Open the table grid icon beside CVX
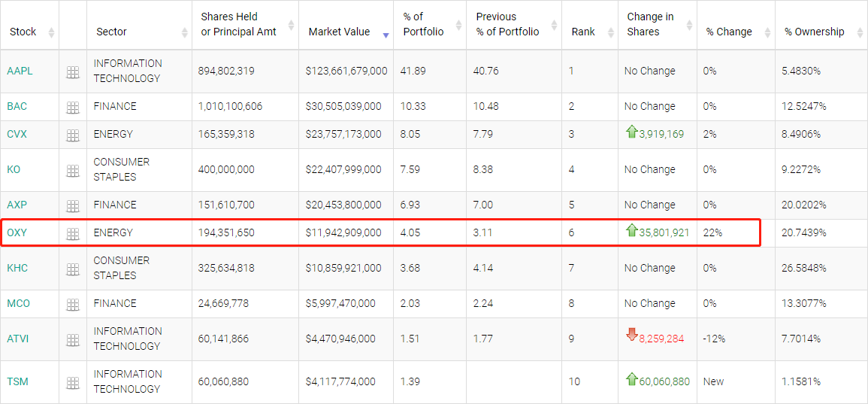868x404 pixels. [x=72, y=135]
